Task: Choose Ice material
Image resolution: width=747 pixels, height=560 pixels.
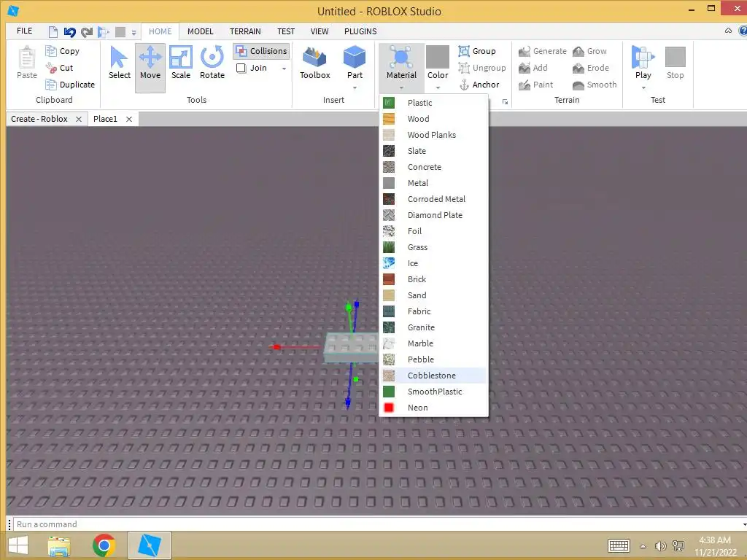Action: pyautogui.click(x=433, y=262)
